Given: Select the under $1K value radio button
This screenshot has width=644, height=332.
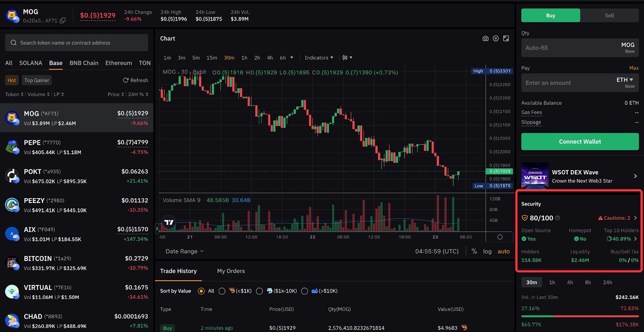Looking at the screenshot, I should click(222, 291).
